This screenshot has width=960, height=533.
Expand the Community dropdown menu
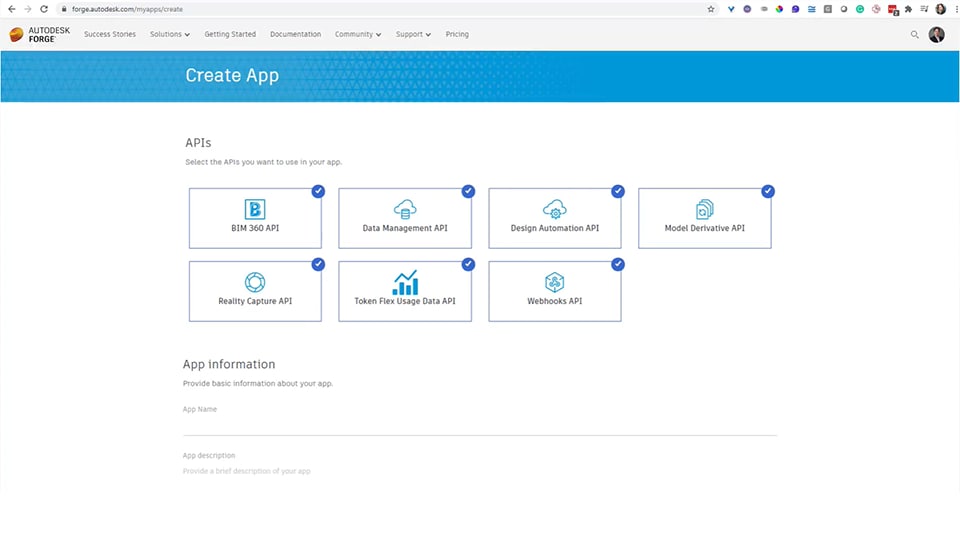tap(358, 34)
